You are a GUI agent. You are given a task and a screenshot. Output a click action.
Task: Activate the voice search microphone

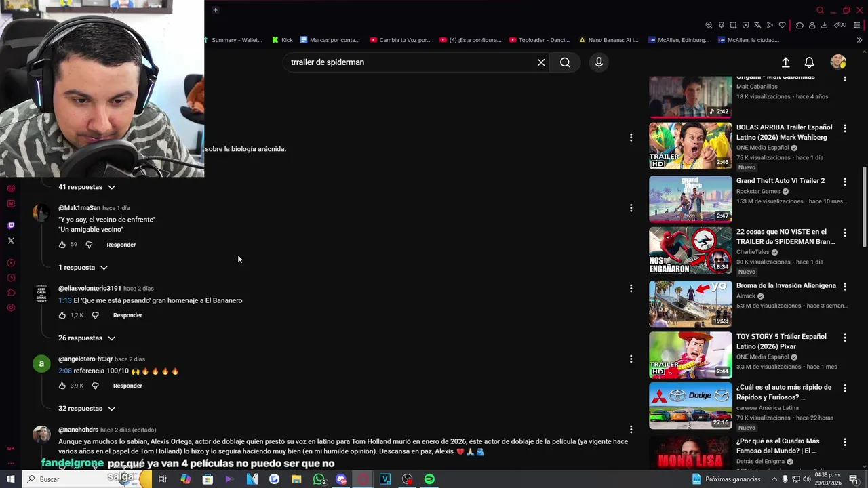[x=599, y=62]
